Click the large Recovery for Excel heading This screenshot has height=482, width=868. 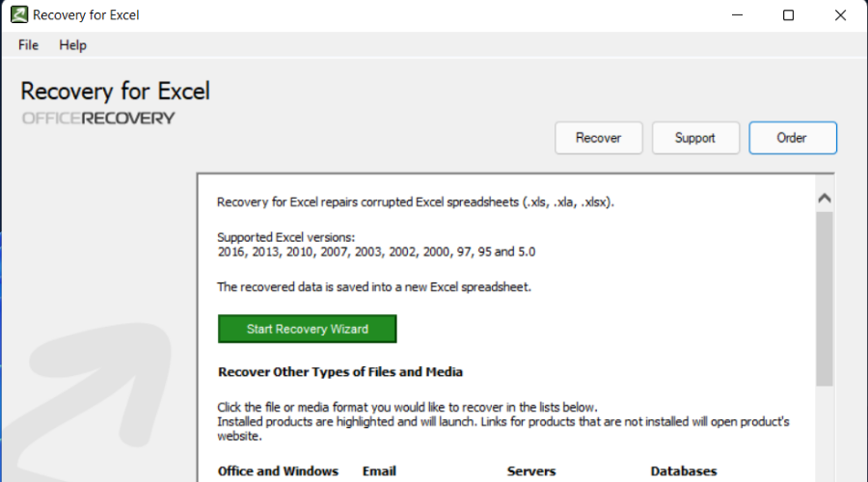coord(115,92)
